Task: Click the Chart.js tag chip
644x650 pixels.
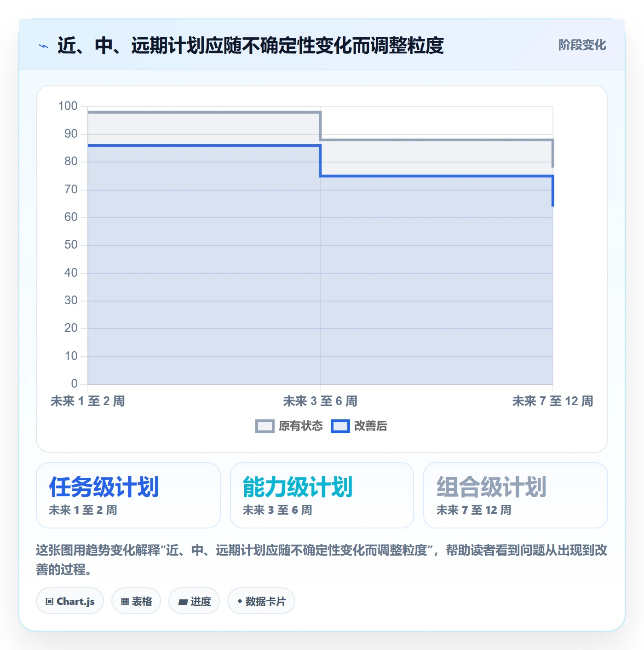Action: tap(70, 601)
